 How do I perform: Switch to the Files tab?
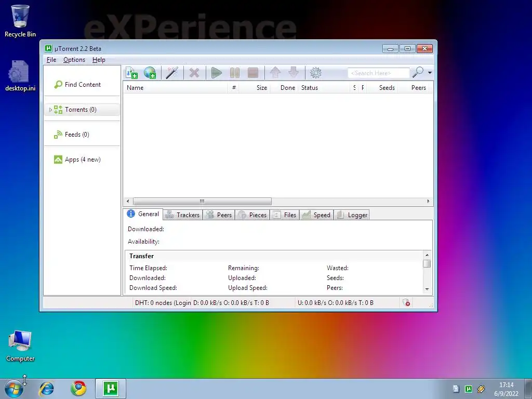(x=285, y=215)
